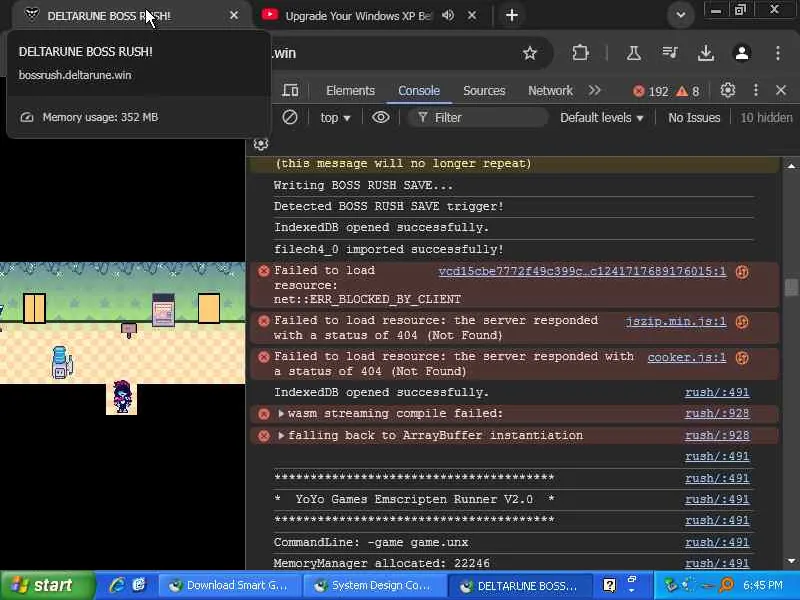800x600 pixels.
Task: Open the JavaScript context 'top' dropdown
Action: point(335,118)
